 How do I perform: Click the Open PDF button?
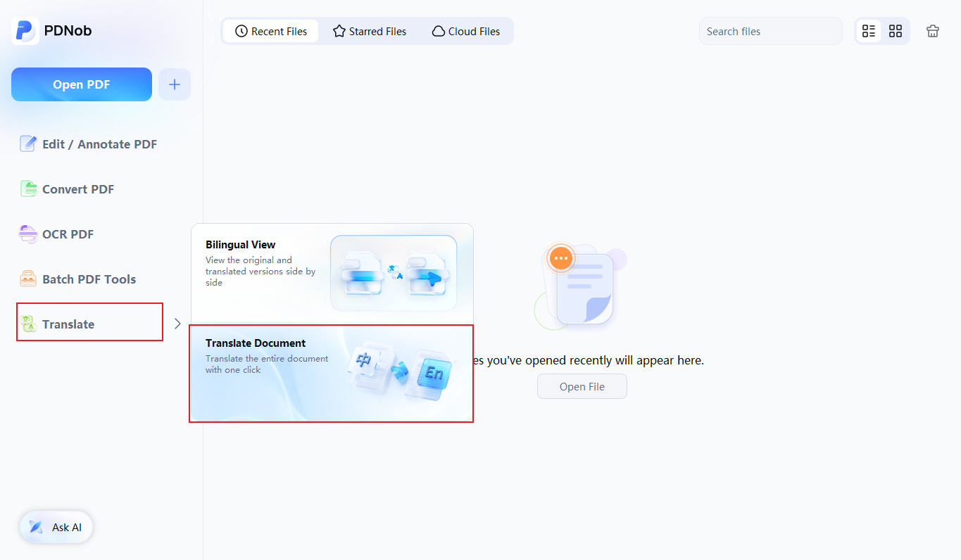[82, 84]
